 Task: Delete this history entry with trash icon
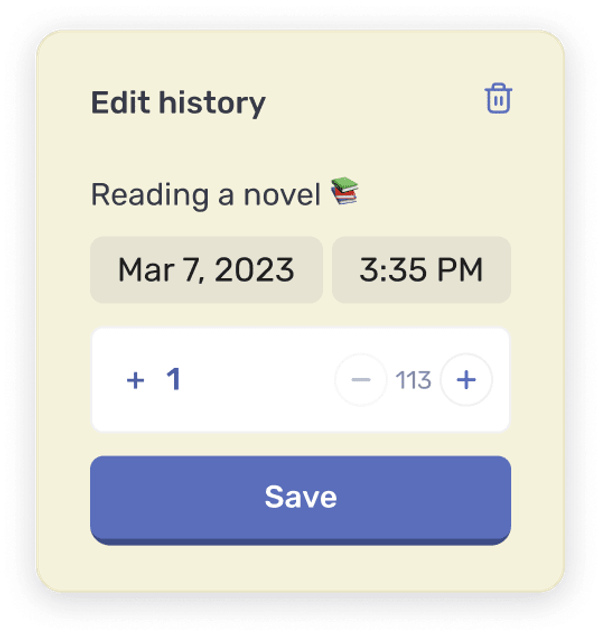[498, 98]
